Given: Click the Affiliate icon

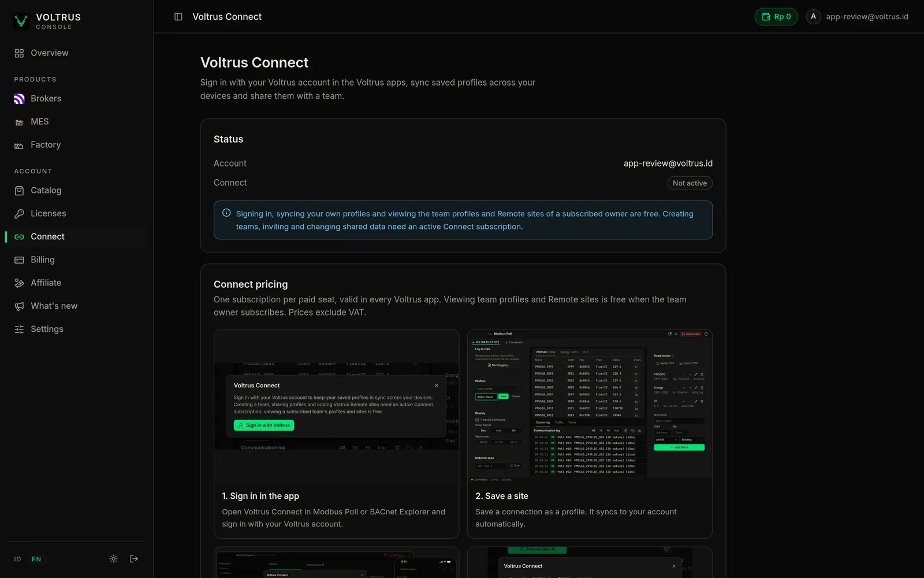Looking at the screenshot, I should tap(19, 283).
